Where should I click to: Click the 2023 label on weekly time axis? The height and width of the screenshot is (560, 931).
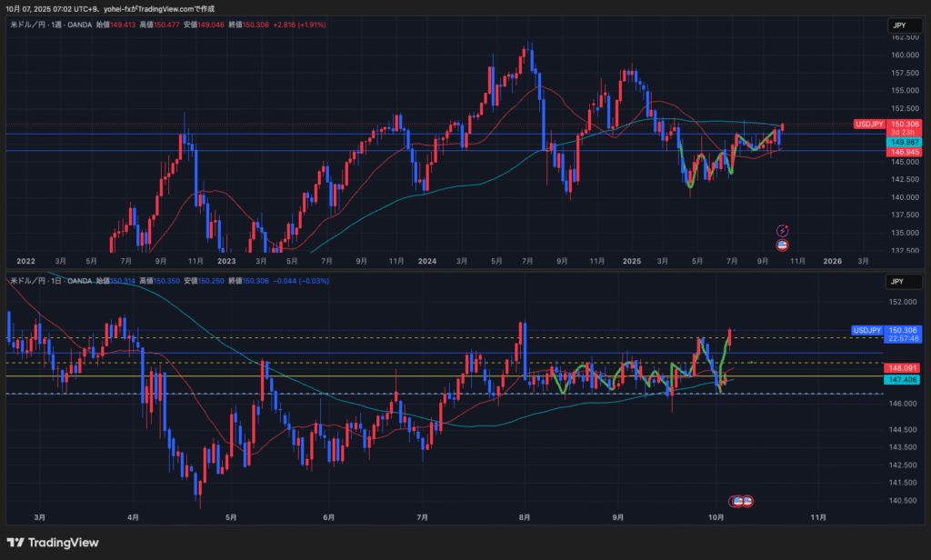pos(226,261)
